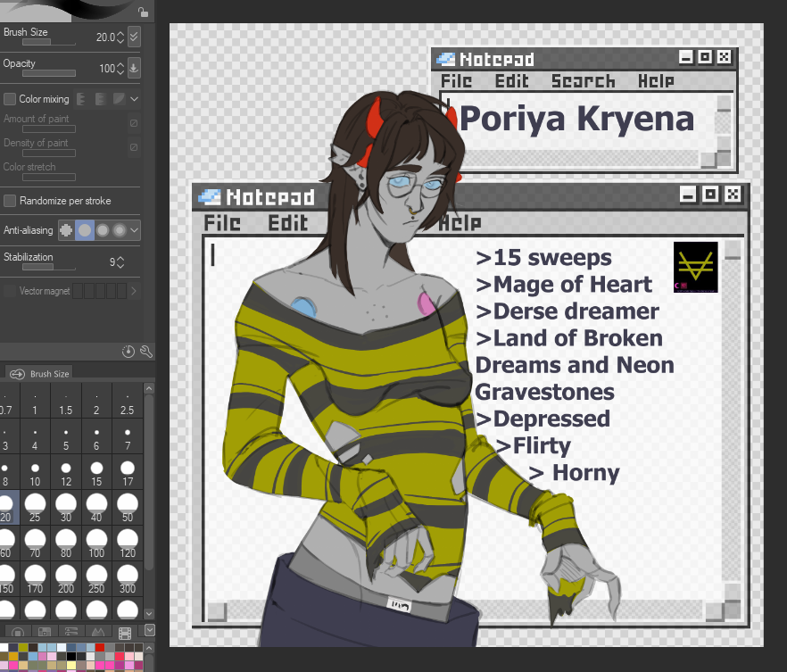
Task: Open brush size dynamics settings button
Action: tap(134, 37)
